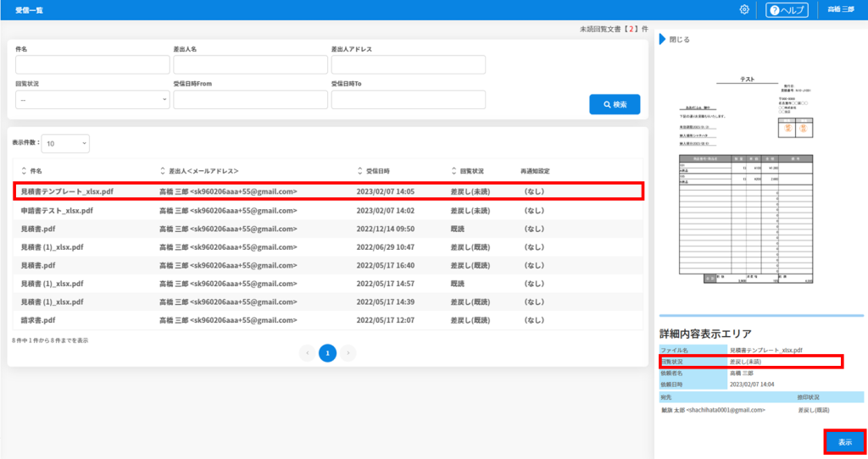Sort the list by 差出人<メールアドレス> column
Viewport: 868px width, 459px height.
(x=199, y=171)
